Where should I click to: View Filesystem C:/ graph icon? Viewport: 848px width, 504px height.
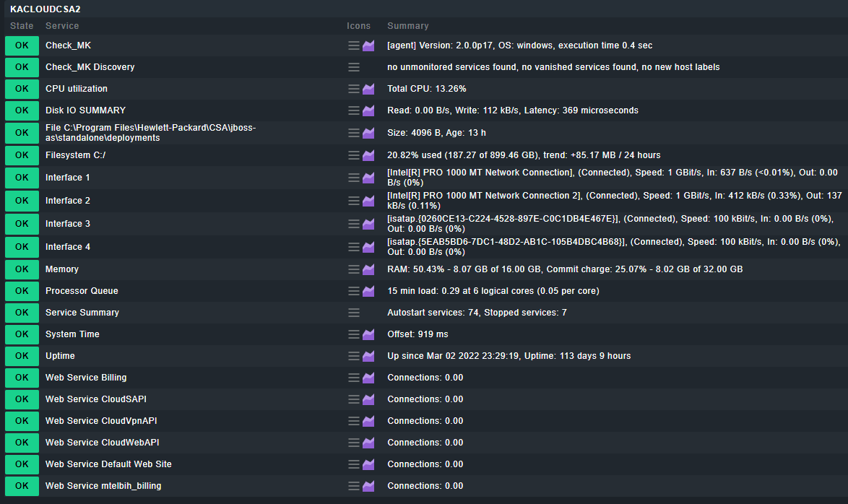pyautogui.click(x=368, y=156)
